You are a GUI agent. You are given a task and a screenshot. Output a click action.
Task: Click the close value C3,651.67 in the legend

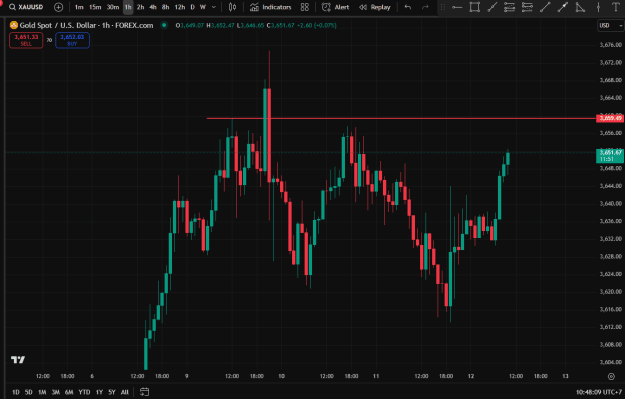280,26
